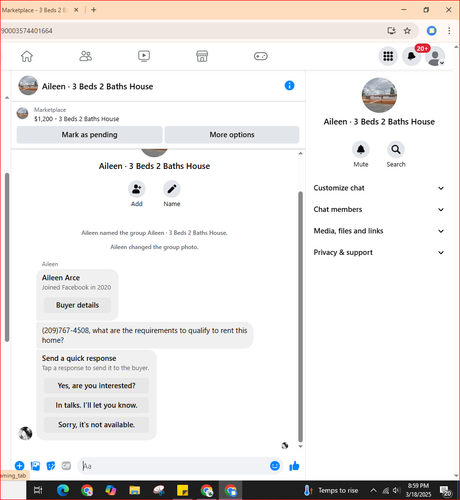Click More options button
460x500 pixels.
coord(232,135)
